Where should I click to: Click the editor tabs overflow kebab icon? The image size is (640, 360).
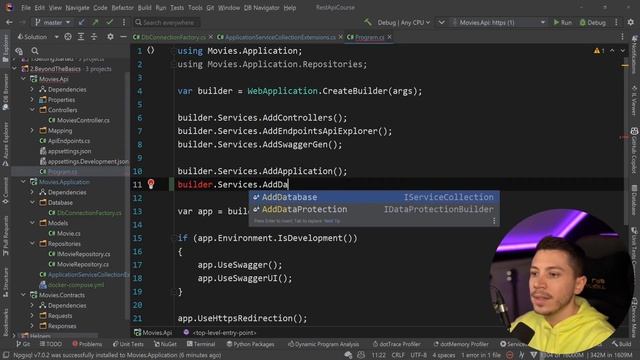tap(622, 37)
